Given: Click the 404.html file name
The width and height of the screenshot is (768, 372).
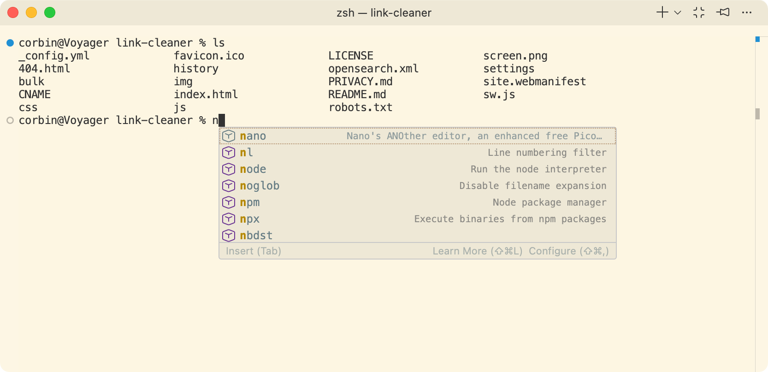Looking at the screenshot, I should click(x=44, y=69).
